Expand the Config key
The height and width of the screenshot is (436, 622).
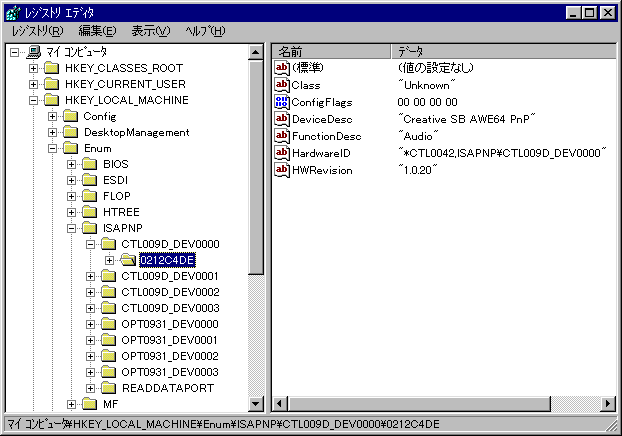[52, 116]
